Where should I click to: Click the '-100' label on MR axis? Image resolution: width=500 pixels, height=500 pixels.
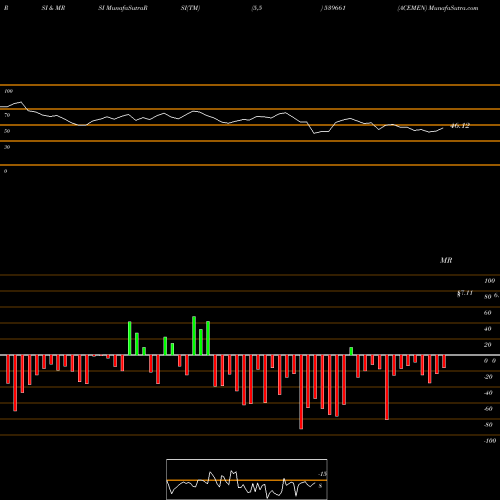[490, 441]
